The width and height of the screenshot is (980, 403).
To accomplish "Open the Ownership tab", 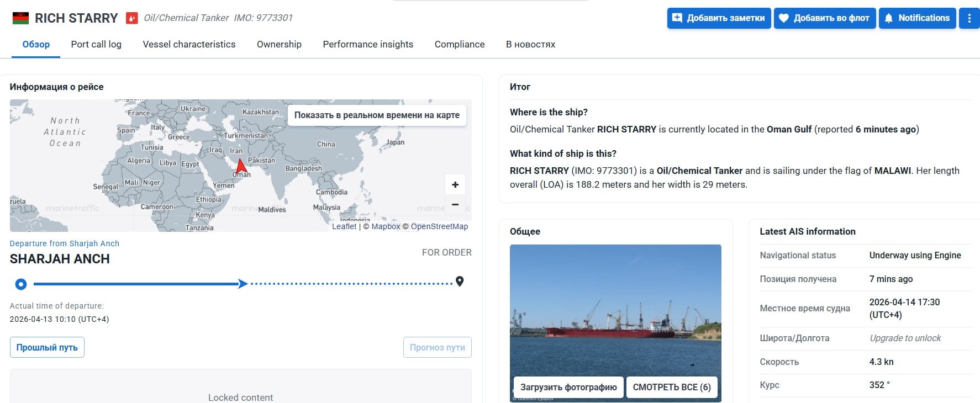I will click(279, 44).
